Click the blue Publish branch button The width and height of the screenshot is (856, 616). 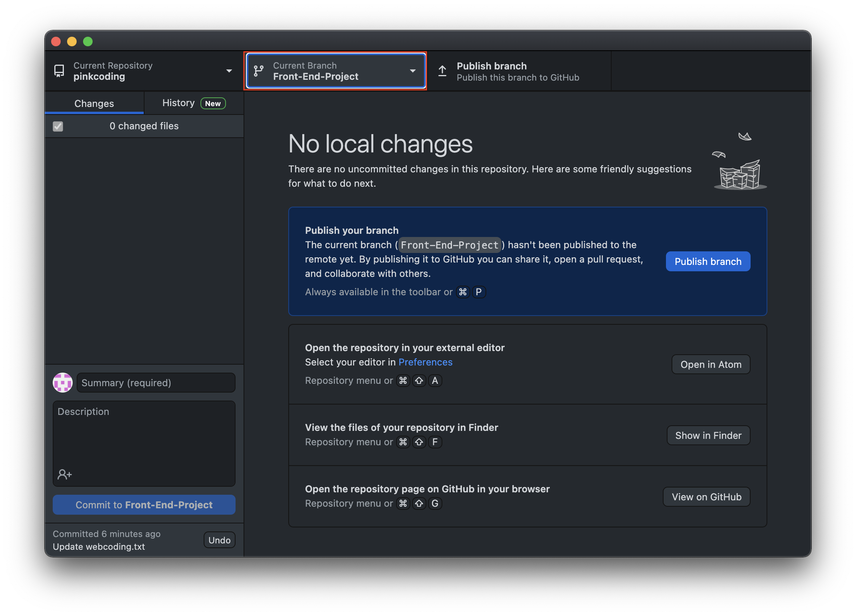pyautogui.click(x=708, y=261)
